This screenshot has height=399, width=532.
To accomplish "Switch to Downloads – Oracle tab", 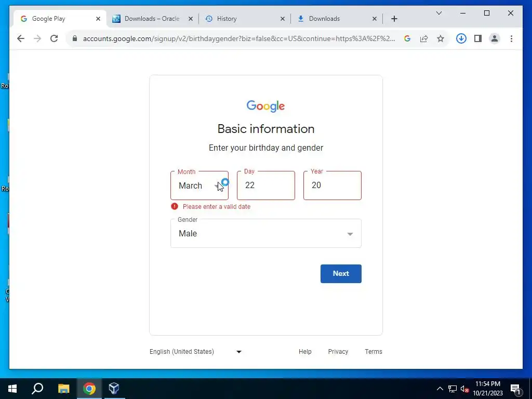I will (152, 19).
